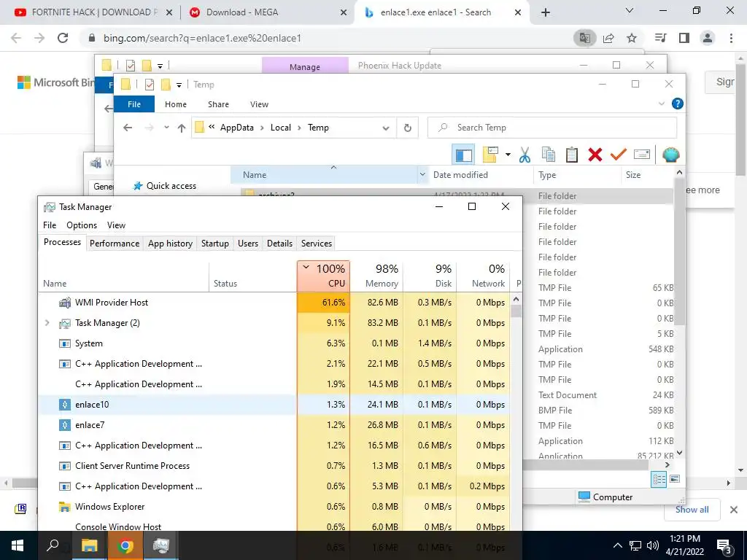
Task: Click the Rename icon in Temp toolbar
Action: [642, 155]
